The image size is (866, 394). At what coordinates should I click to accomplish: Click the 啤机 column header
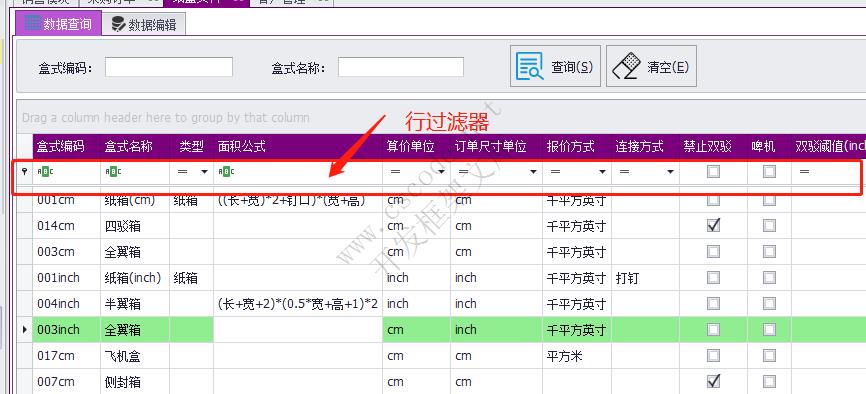pos(769,146)
